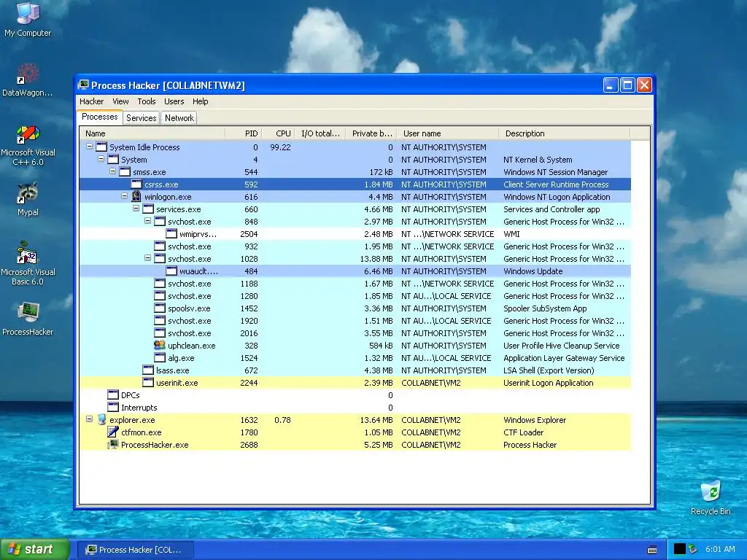Viewport: 747px width, 560px height.
Task: Open the Hacker menu
Action: (91, 101)
